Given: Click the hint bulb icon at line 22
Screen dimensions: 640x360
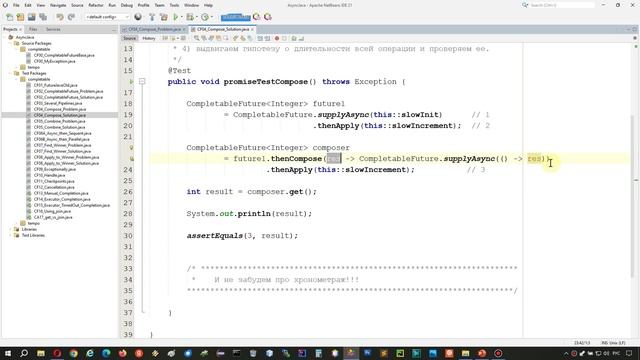Looking at the screenshot, I should (131, 148).
